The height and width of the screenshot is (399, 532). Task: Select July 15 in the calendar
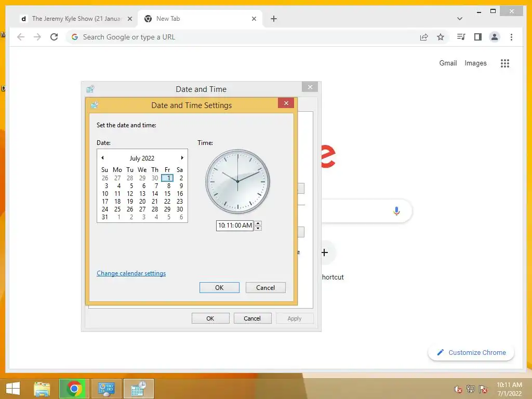[x=168, y=193]
